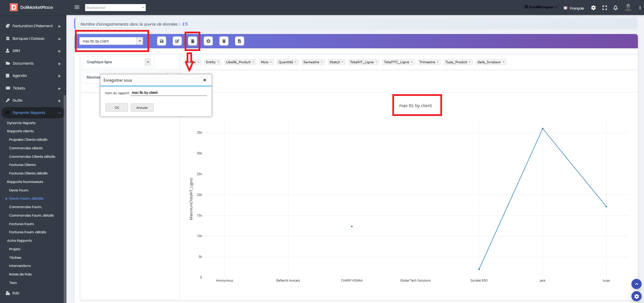Image resolution: width=644 pixels, height=303 pixels.
Task: Open Devis Fourn. détails report
Action: pyautogui.click(x=26, y=199)
